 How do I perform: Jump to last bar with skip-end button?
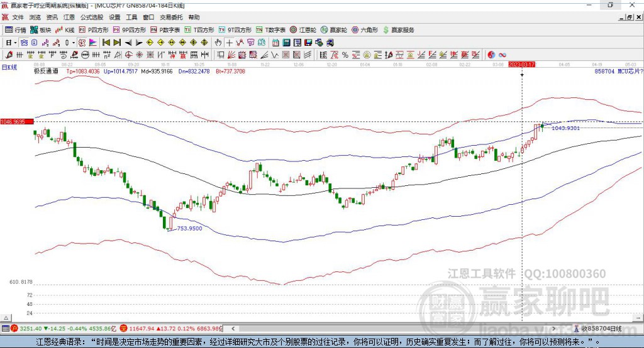tap(117, 43)
